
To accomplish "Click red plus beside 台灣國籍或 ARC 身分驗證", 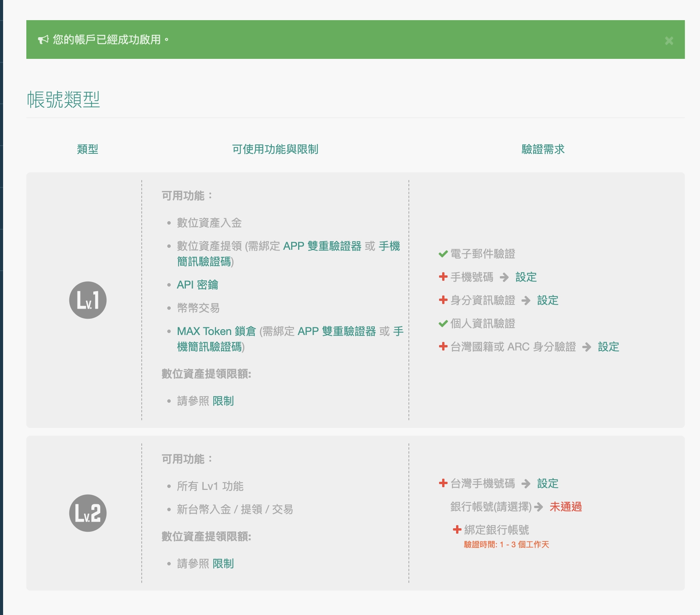I will click(x=443, y=347).
